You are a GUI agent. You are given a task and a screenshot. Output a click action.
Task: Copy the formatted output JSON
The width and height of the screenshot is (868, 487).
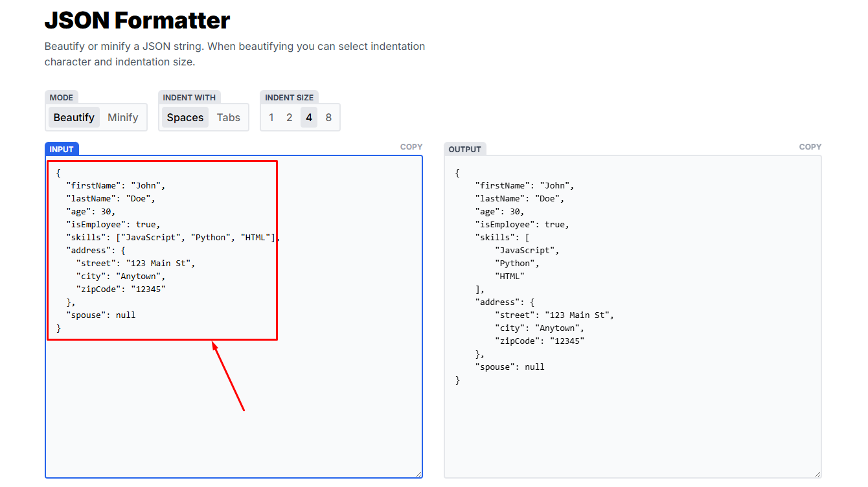point(810,146)
